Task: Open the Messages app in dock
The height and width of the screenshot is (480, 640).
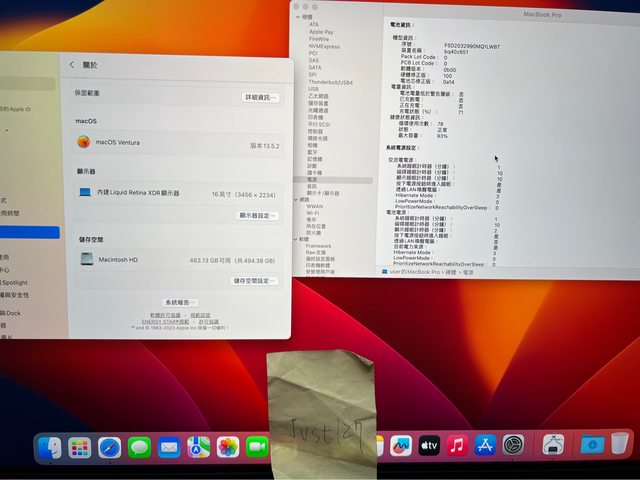Action: tap(139, 447)
